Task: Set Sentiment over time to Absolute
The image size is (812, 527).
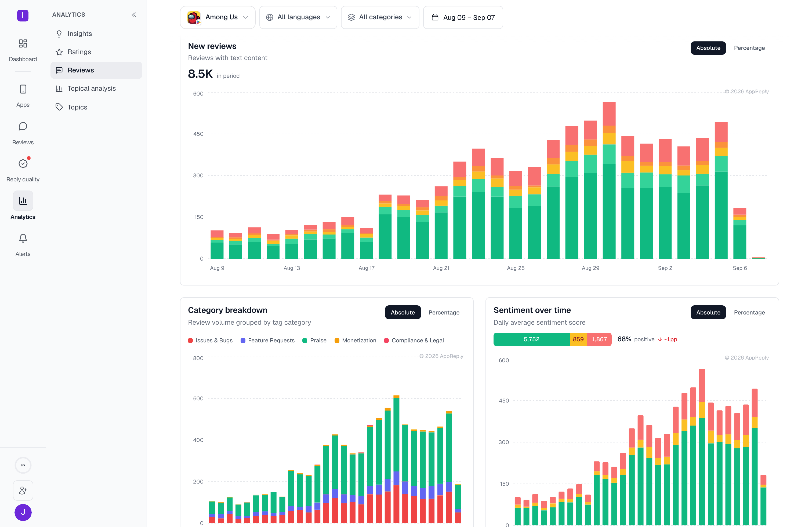Action: pyautogui.click(x=708, y=313)
